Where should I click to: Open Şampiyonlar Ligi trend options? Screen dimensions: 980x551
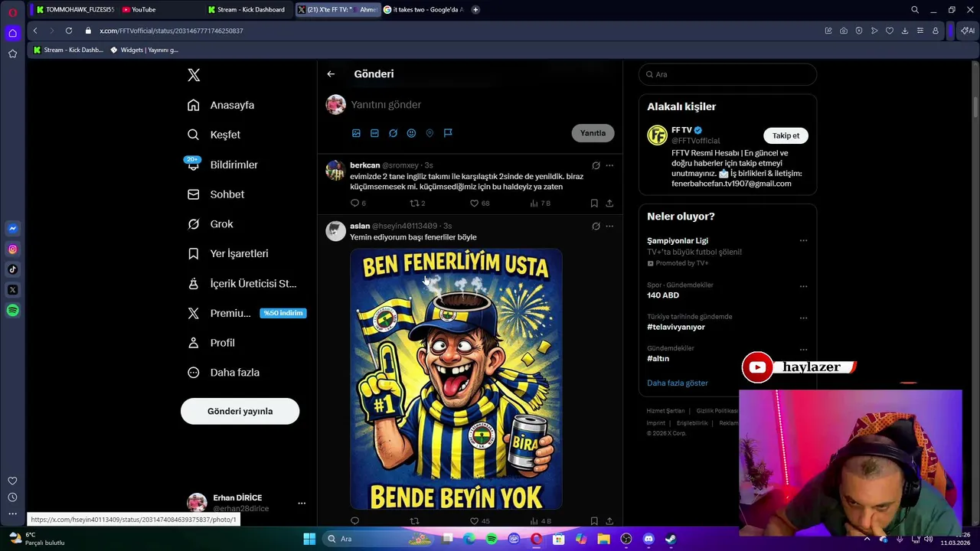coord(803,241)
